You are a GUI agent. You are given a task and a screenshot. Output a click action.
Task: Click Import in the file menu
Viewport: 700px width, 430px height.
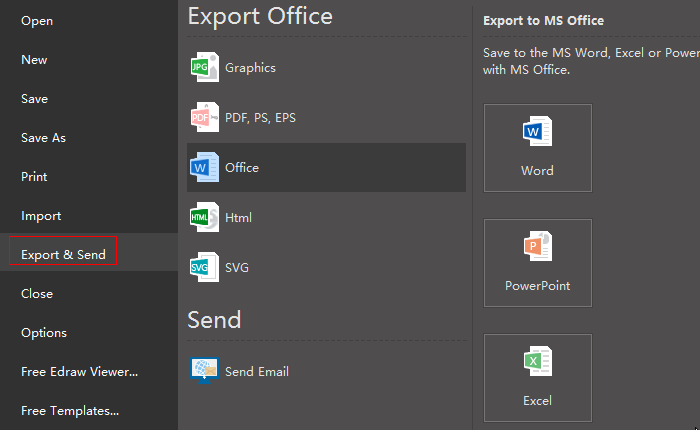coord(41,216)
